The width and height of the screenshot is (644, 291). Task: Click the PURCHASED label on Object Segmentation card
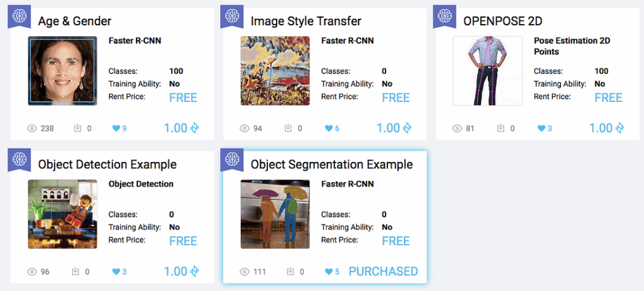(383, 271)
